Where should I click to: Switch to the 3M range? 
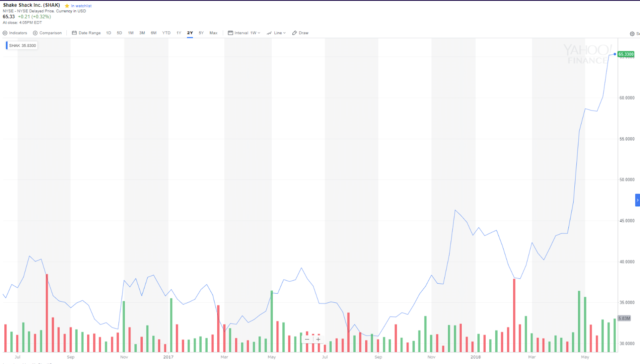coord(142,33)
